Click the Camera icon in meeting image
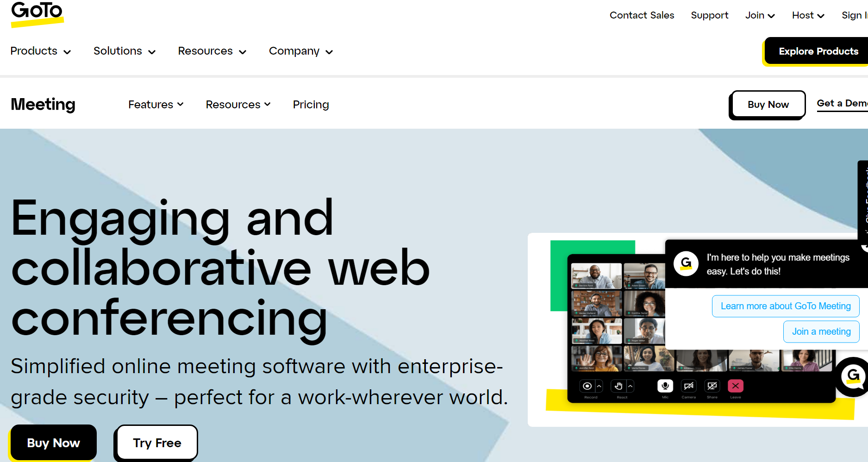The height and width of the screenshot is (462, 868). click(x=688, y=386)
